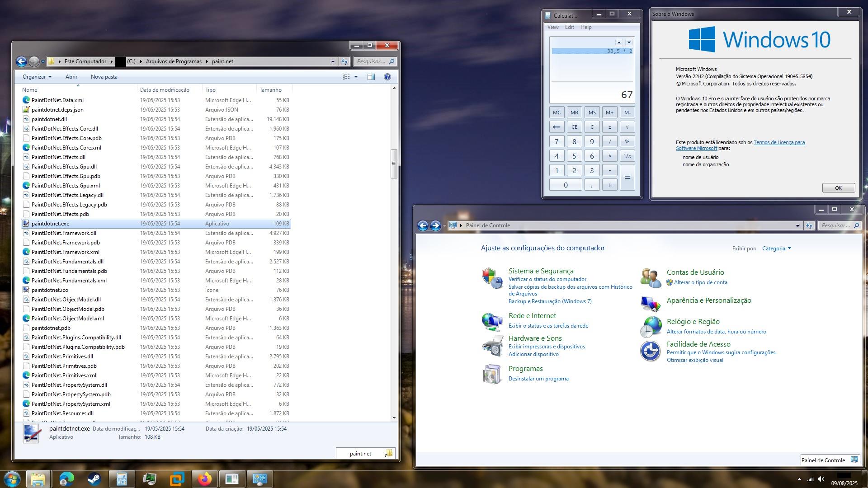Launch Firefox from the taskbar
This screenshot has width=868, height=488.
coord(204,479)
